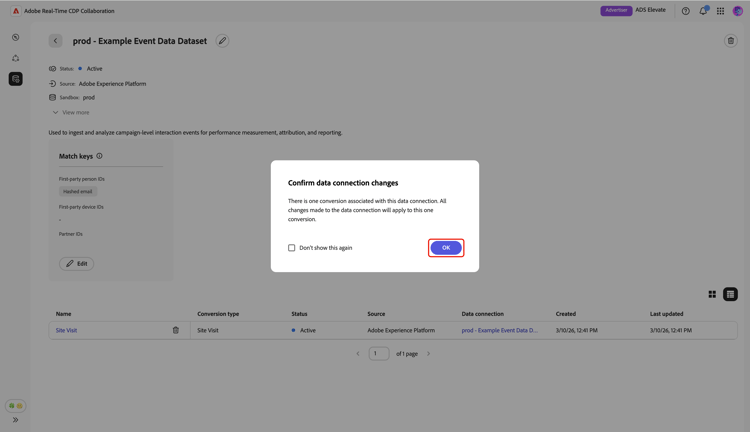Screen dimensions: 750x432
Task: Sort by Name column header
Action: [63, 314]
